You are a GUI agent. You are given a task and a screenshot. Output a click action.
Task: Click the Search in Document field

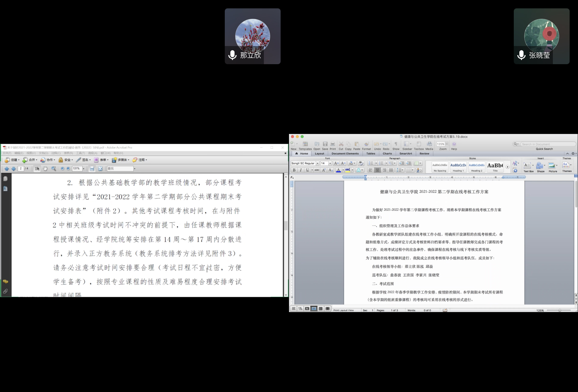tap(548, 144)
